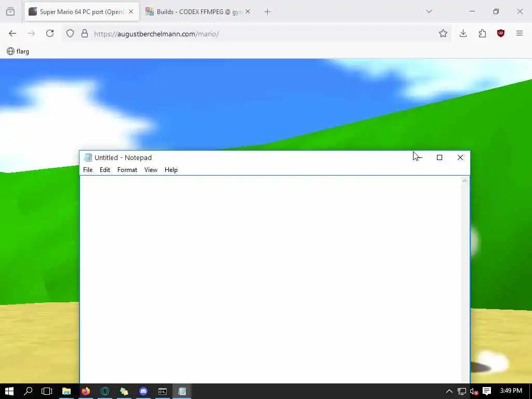Image resolution: width=532 pixels, height=399 pixels.
Task: Open Discord from the taskbar
Action: click(143, 391)
